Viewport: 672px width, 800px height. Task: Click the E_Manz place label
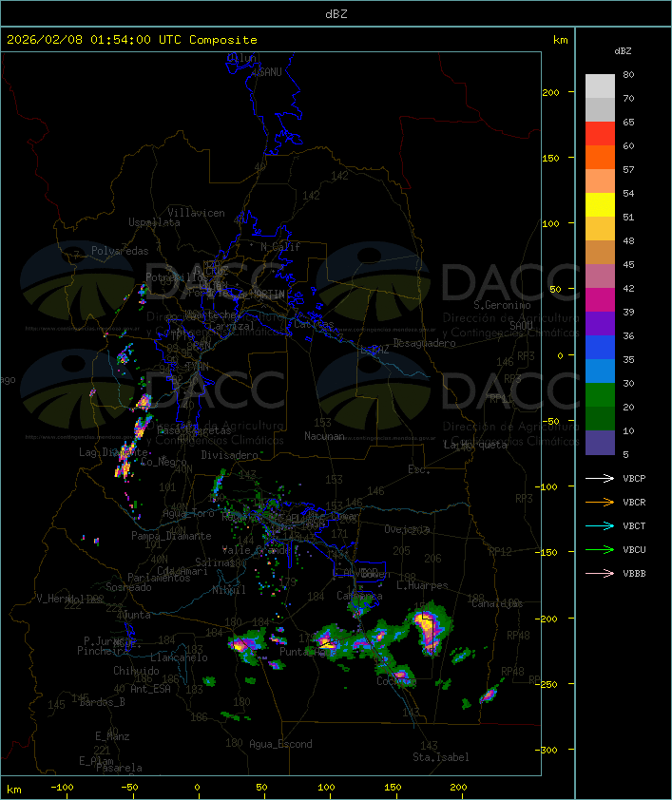pos(112,736)
